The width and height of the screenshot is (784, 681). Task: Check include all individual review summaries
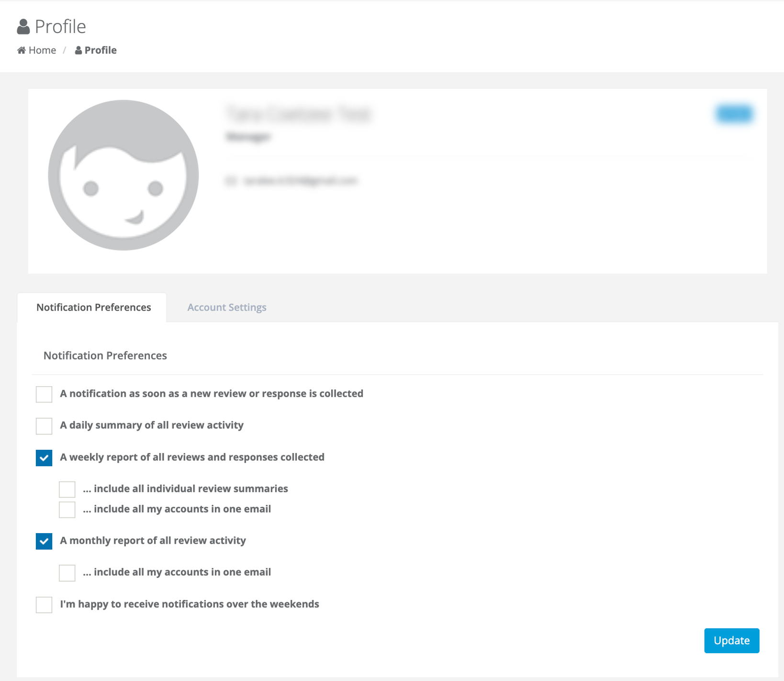point(67,489)
